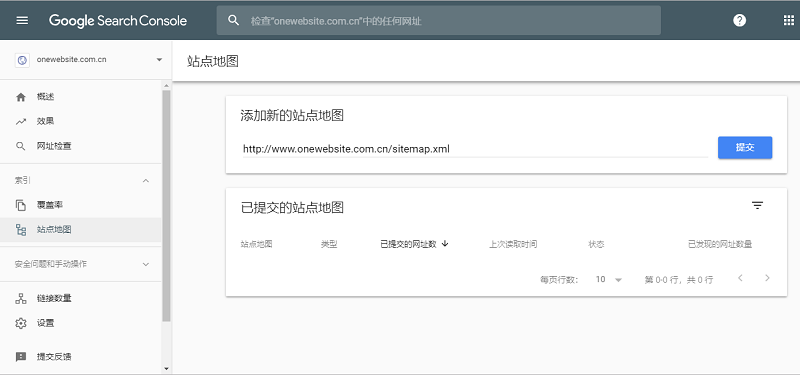This screenshot has height=375, width=800.
Task: Click the magnifier icon beside 网址检查
Action: pyautogui.click(x=21, y=146)
